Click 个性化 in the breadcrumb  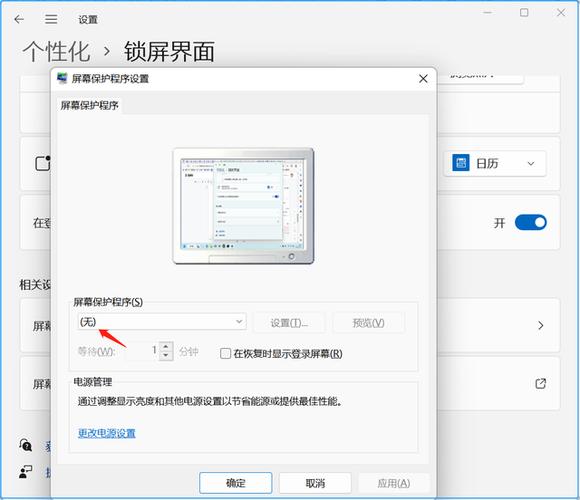pos(56,51)
